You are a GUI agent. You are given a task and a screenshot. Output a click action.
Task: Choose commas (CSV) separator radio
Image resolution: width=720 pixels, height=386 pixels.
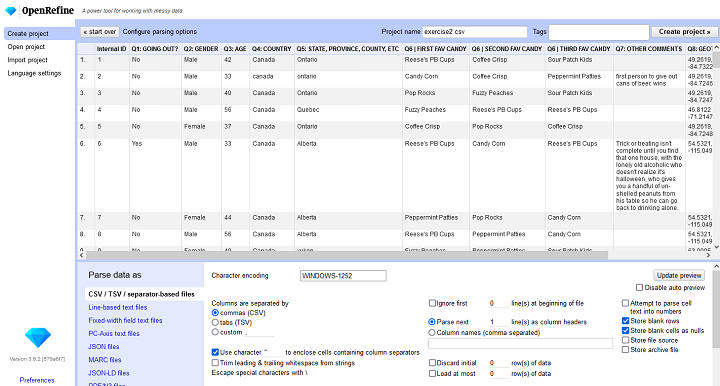[x=215, y=313]
